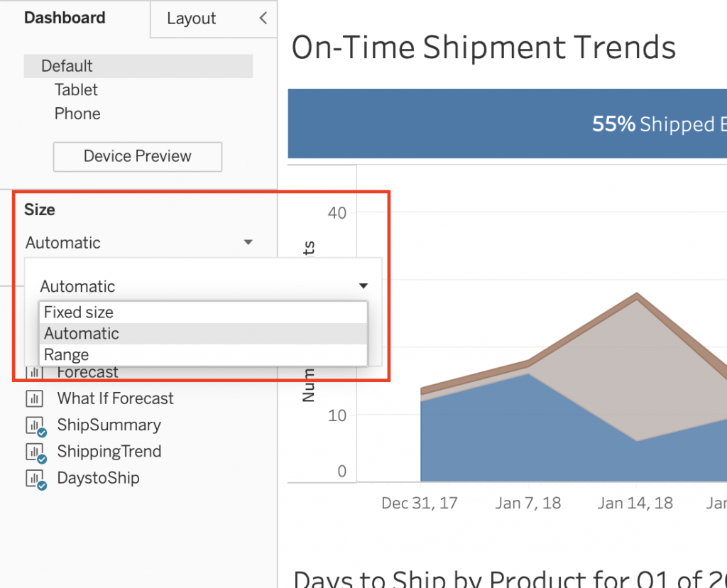This screenshot has height=588, width=727.
Task: Collapse the Dashboard side pane using the chevron
Action: (263, 18)
